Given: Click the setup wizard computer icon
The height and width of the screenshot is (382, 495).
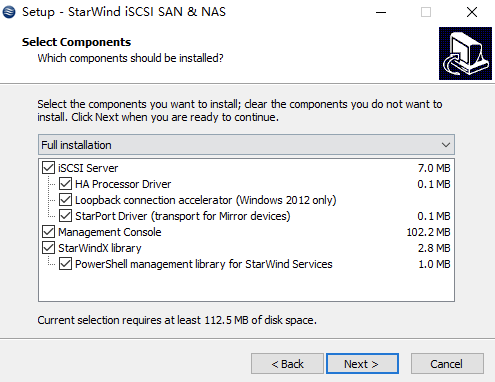Looking at the screenshot, I should click(465, 53).
